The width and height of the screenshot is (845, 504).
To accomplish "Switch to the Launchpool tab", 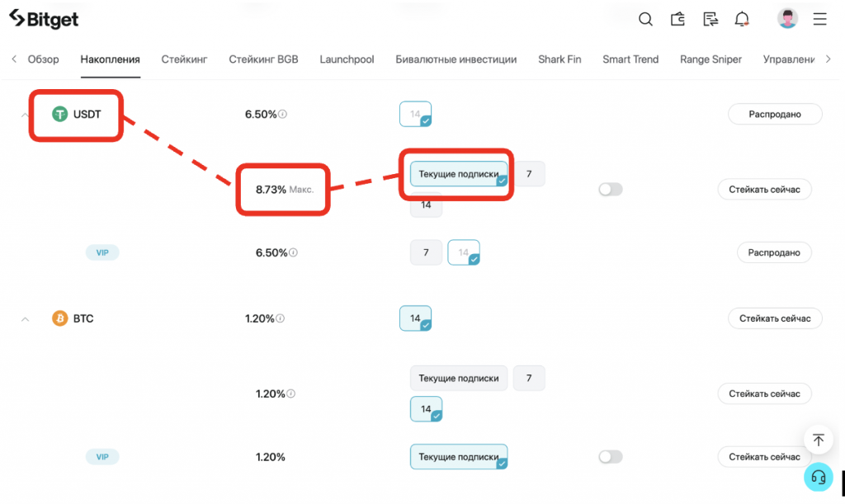I will pos(347,59).
